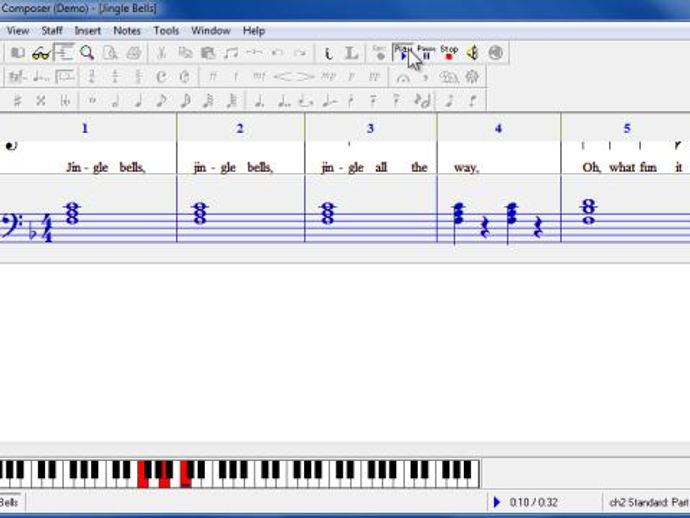Click the leftmost red piano key

coord(143,475)
